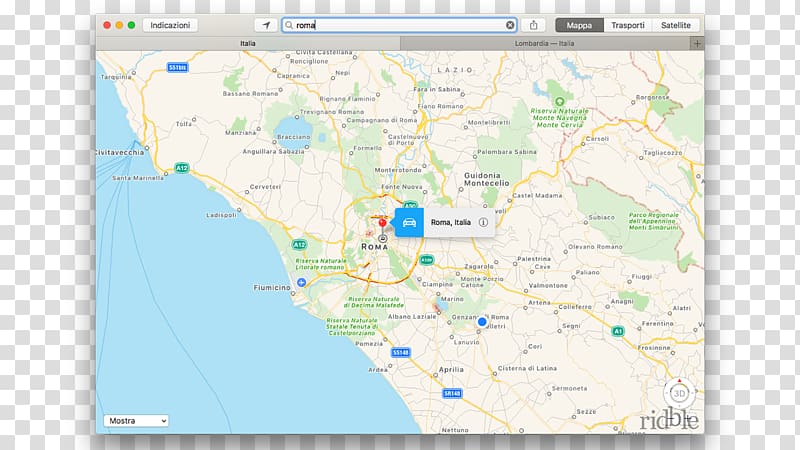Click the Albano Laziale label
Screen dimensions: 800x450
412,316
